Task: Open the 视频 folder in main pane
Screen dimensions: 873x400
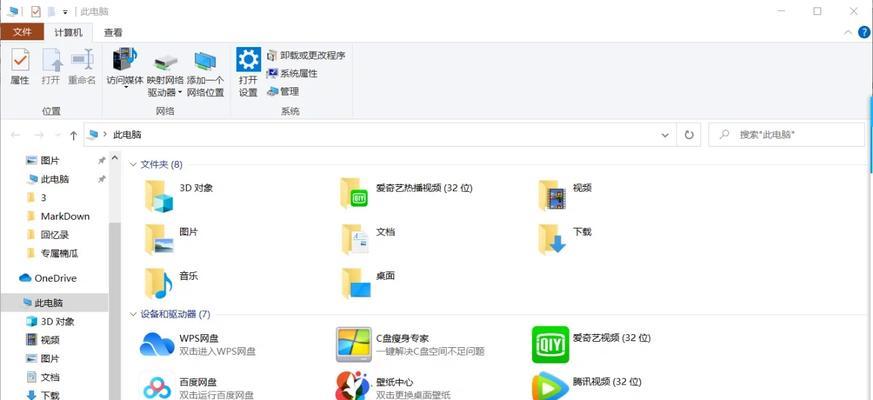Action: (565, 195)
